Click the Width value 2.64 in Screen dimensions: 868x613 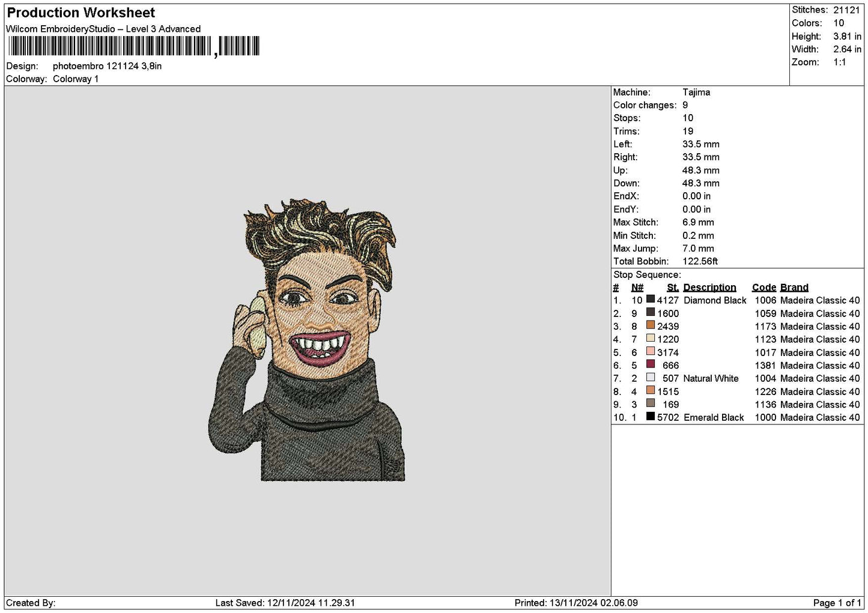847,49
